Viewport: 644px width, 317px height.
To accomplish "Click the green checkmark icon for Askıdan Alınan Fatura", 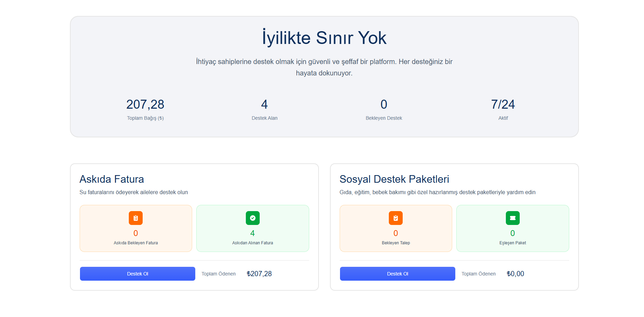I will point(252,218).
